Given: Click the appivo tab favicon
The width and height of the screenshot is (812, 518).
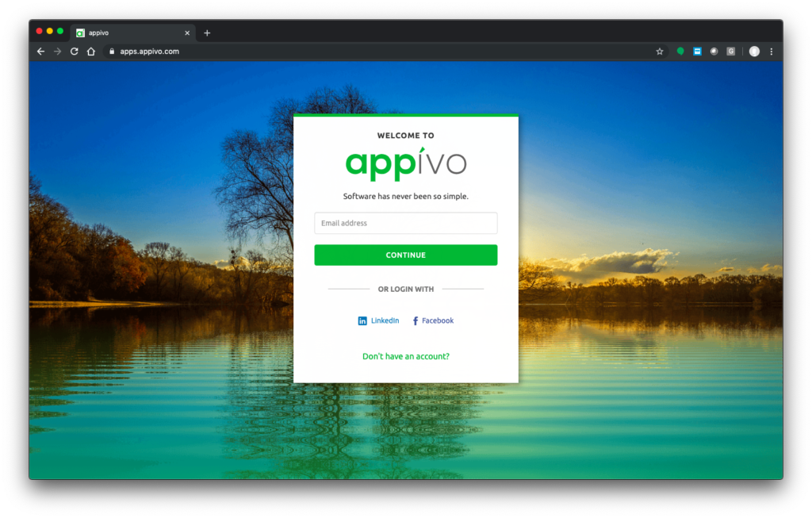Looking at the screenshot, I should (x=80, y=33).
